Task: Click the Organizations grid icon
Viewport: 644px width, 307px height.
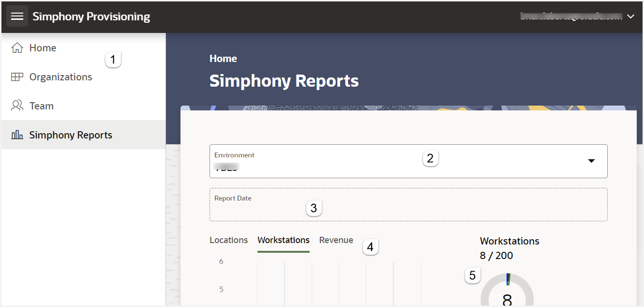Action: [17, 77]
